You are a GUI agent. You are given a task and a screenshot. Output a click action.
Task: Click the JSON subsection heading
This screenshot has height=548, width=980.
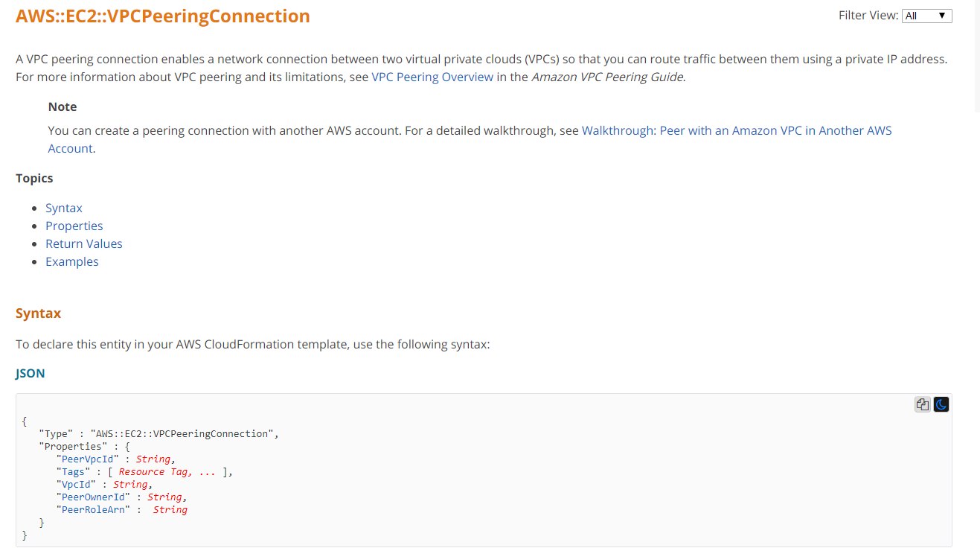pos(31,373)
